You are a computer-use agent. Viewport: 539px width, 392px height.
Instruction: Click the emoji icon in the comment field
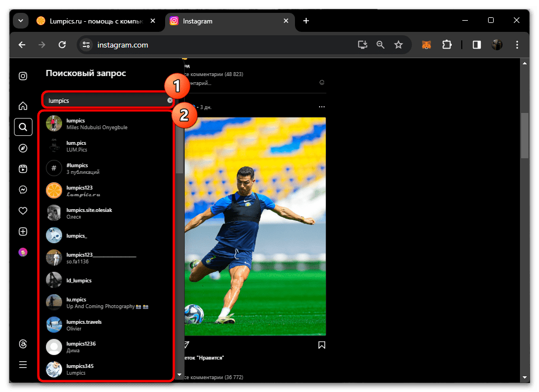click(x=322, y=82)
